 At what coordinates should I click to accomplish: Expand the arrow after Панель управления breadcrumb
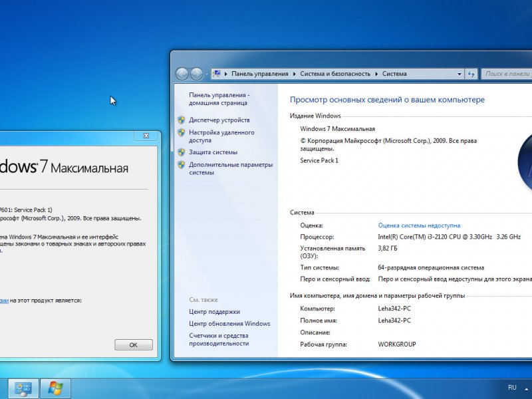pos(294,74)
